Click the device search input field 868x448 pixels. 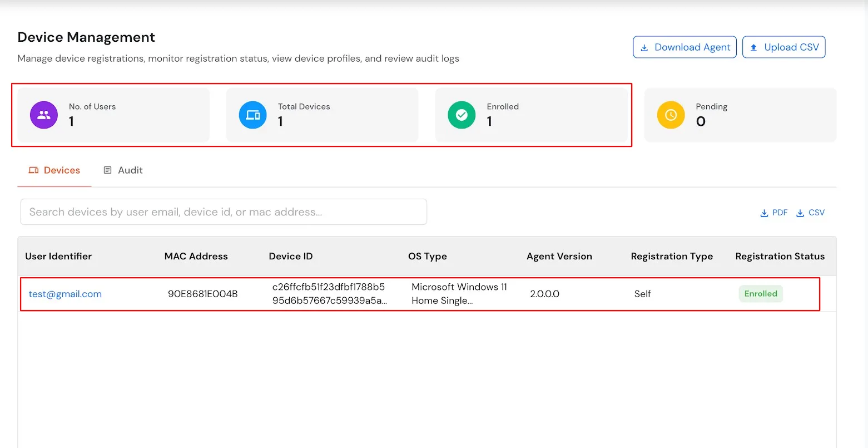[224, 211]
